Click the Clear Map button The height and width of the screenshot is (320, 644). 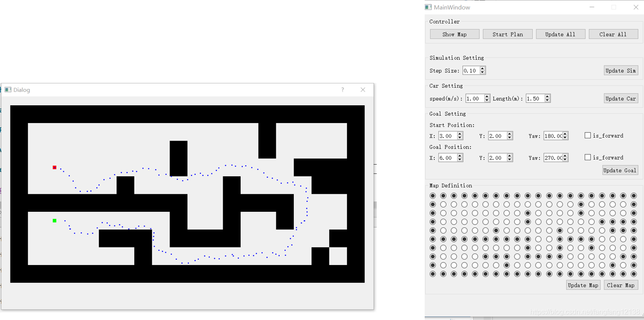click(x=621, y=285)
